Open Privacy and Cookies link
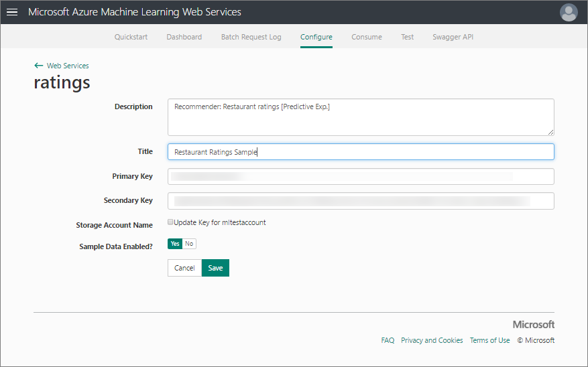This screenshot has width=588, height=367. [x=432, y=340]
